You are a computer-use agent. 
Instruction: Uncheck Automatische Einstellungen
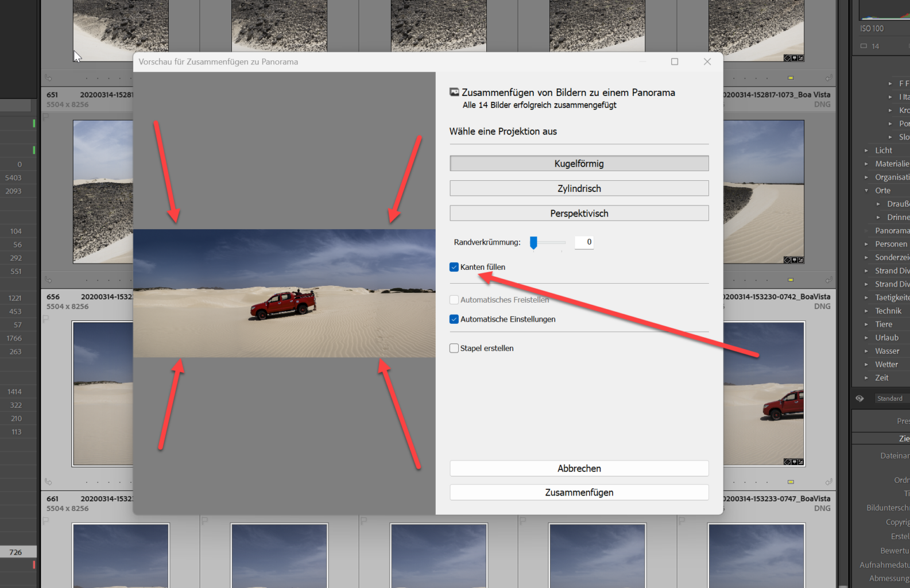[x=454, y=319]
